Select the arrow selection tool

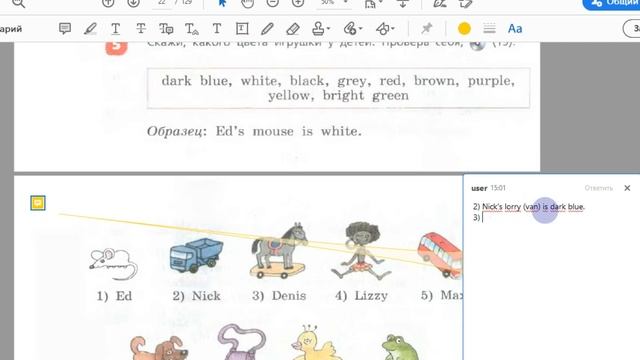coord(222,3)
